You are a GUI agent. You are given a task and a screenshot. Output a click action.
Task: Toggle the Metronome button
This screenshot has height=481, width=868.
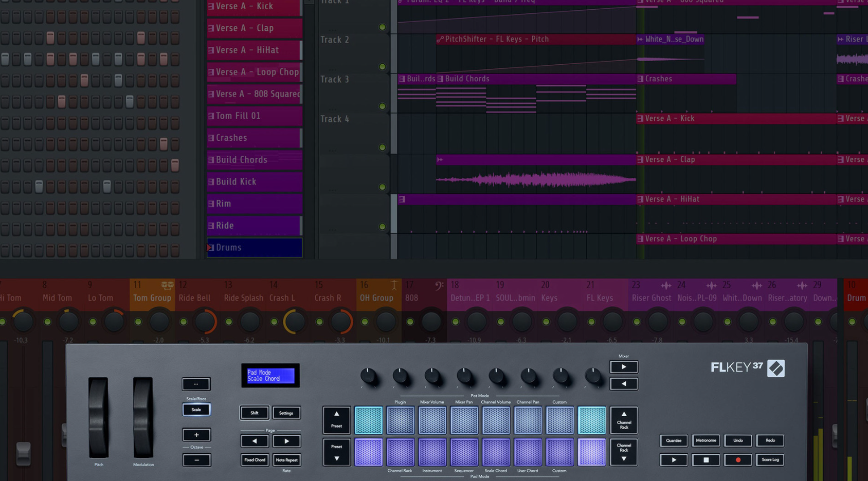[x=706, y=440]
